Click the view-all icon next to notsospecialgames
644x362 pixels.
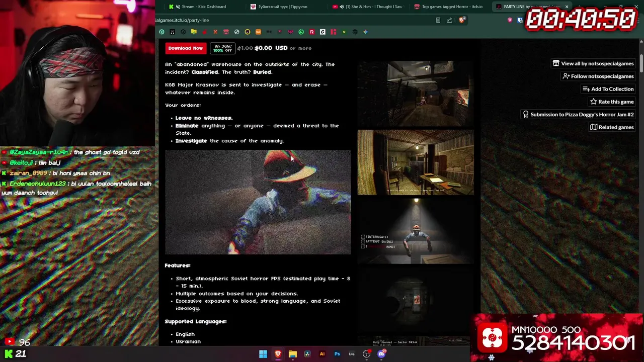click(x=556, y=63)
